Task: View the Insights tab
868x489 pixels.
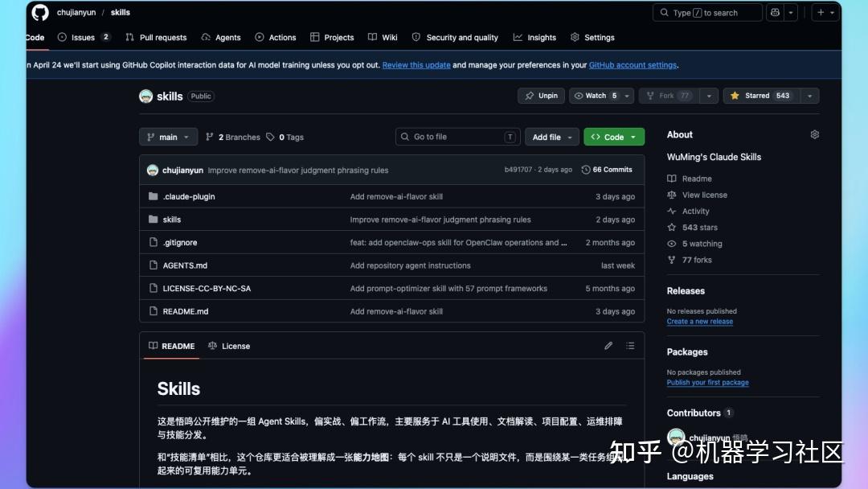Action: [534, 37]
